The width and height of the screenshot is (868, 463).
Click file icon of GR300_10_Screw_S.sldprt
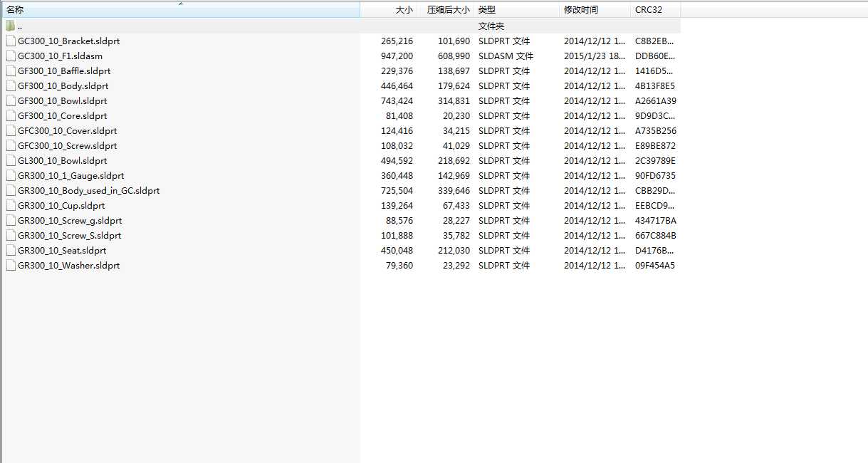pos(11,235)
